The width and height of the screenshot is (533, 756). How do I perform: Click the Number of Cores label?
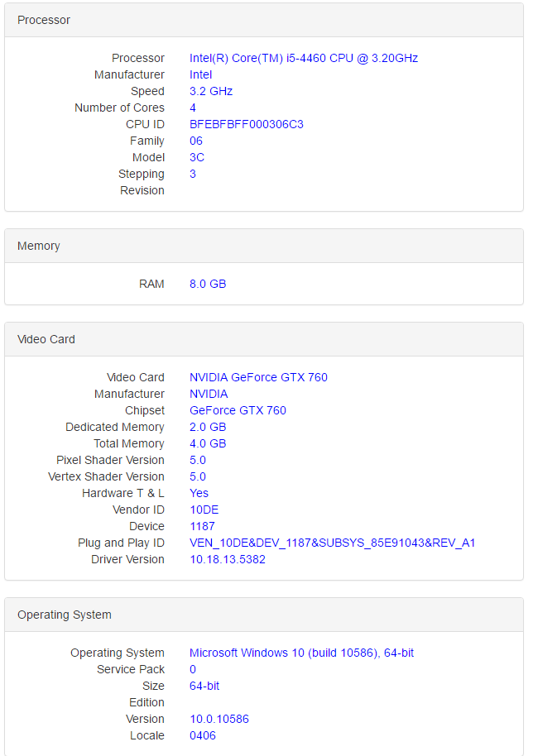[x=119, y=108]
